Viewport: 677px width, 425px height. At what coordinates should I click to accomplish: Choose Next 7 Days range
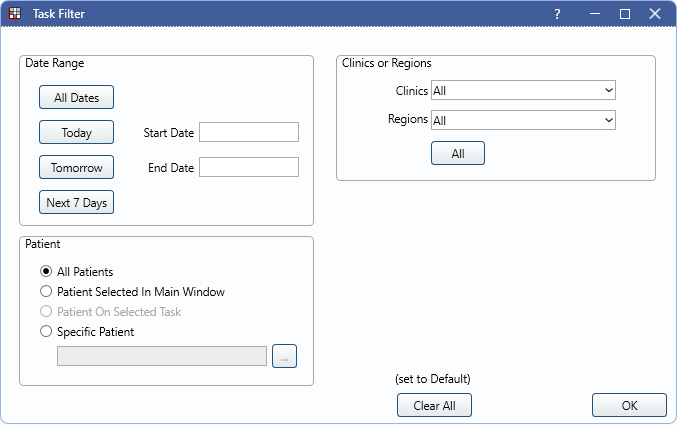tap(76, 202)
